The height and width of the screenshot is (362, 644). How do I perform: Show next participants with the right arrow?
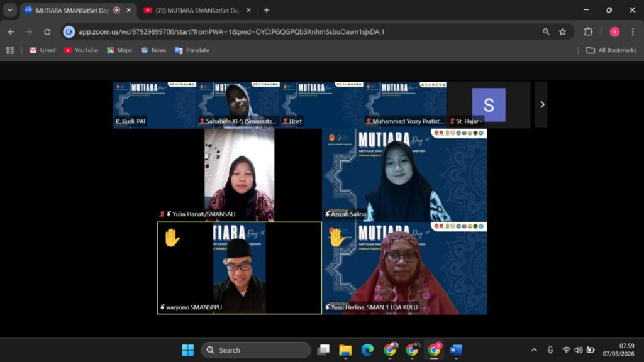pos(541,104)
